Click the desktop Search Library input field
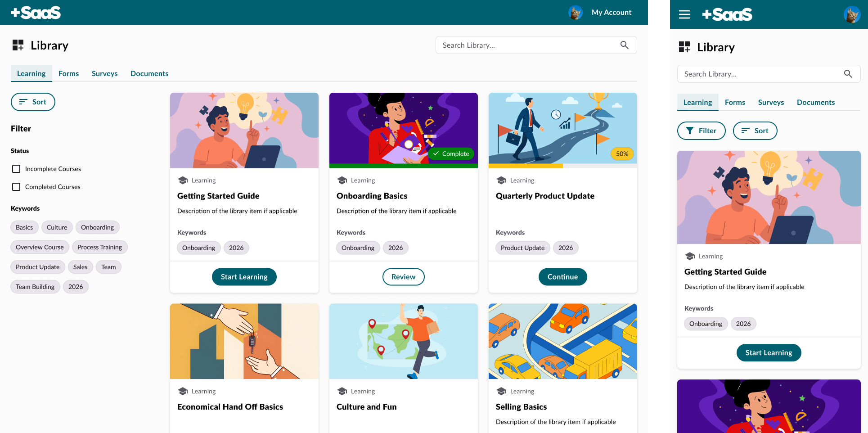Screen dimensions: 868x433 click(x=536, y=45)
